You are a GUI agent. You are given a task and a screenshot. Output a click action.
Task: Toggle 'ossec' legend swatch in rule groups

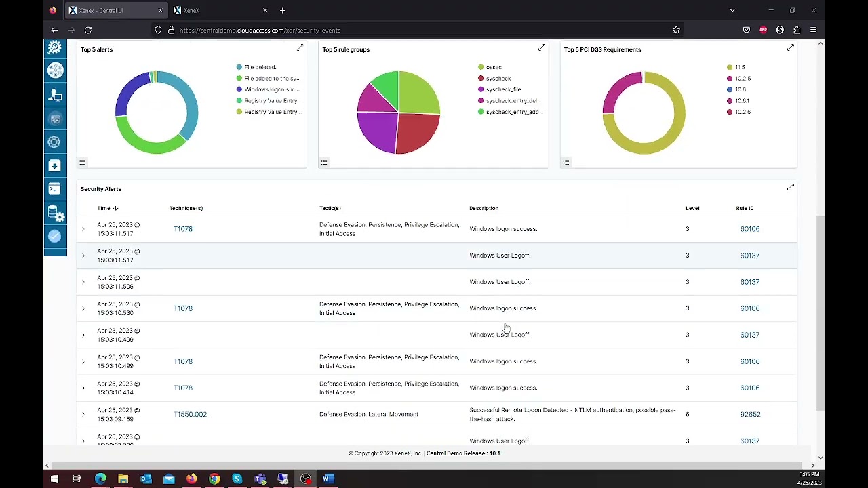(481, 67)
